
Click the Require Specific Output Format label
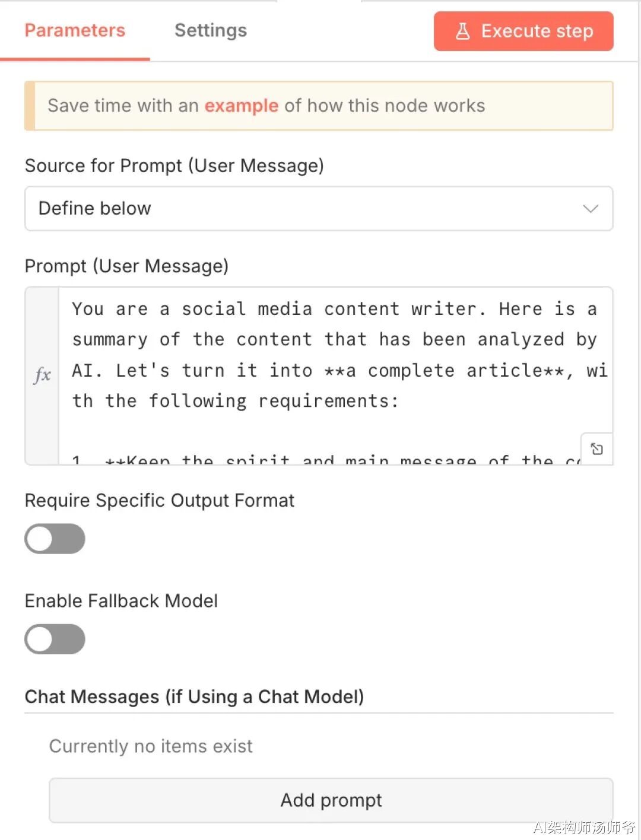pyautogui.click(x=159, y=501)
